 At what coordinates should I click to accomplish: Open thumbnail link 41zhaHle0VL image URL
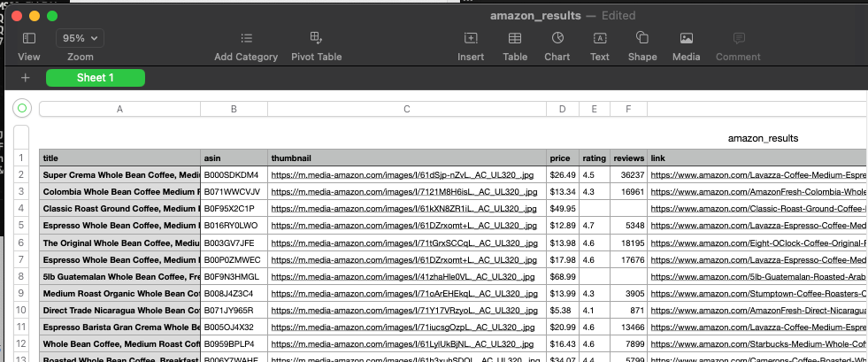pyautogui.click(x=403, y=276)
